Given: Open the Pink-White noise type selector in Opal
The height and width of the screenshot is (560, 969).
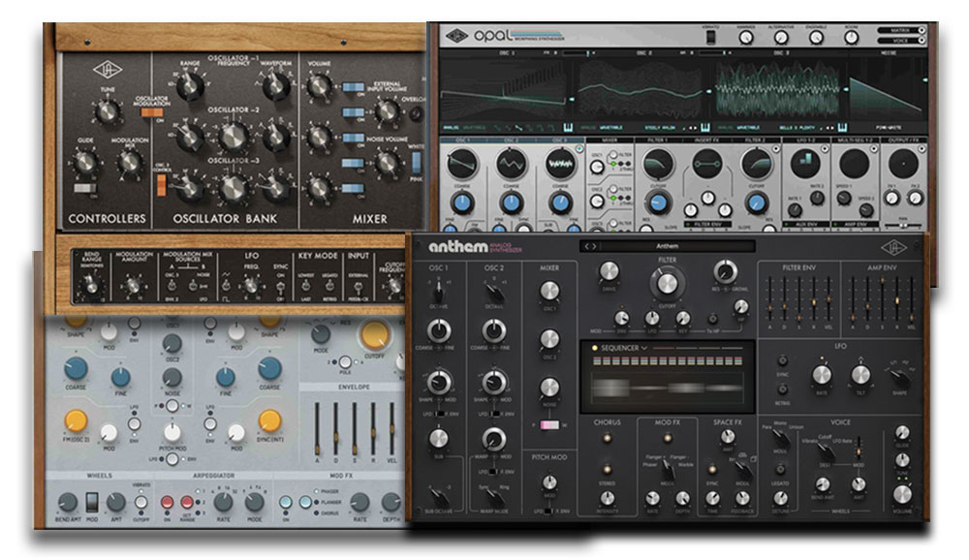Looking at the screenshot, I should [x=888, y=127].
